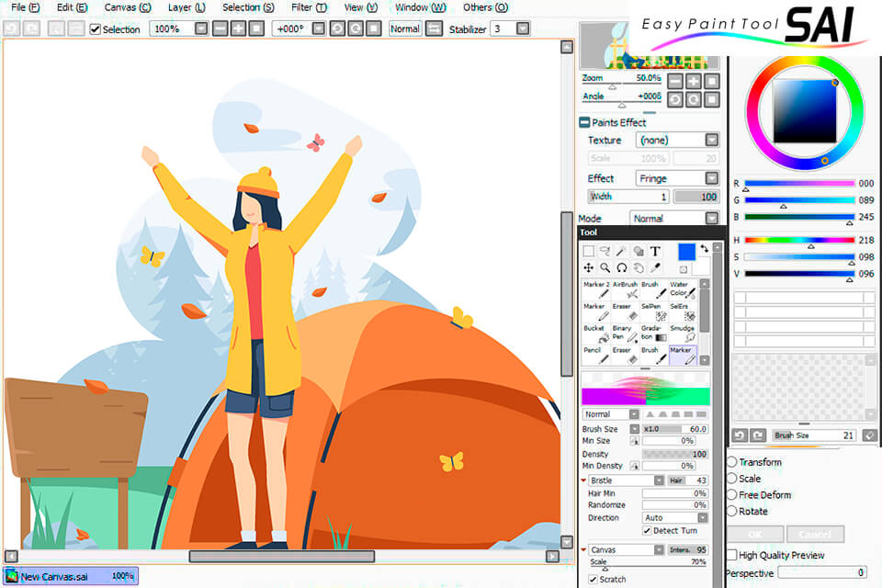Open the Filter menu
The height and width of the screenshot is (588, 882).
tap(309, 7)
